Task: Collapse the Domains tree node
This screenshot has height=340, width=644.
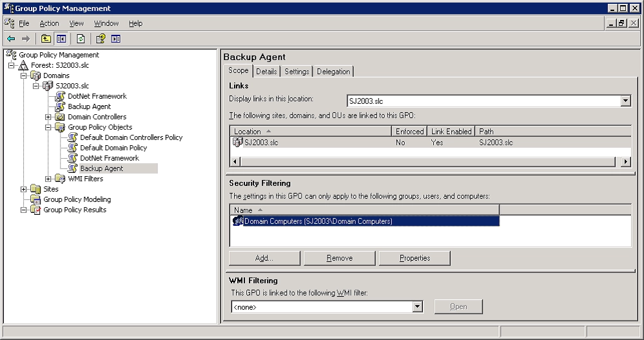Action: click(24, 75)
